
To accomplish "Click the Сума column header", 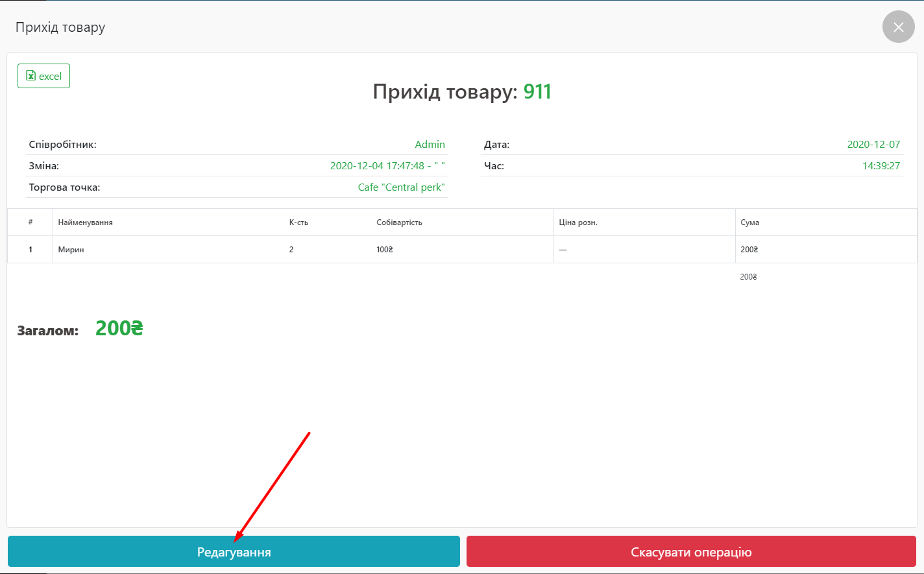I will (749, 222).
